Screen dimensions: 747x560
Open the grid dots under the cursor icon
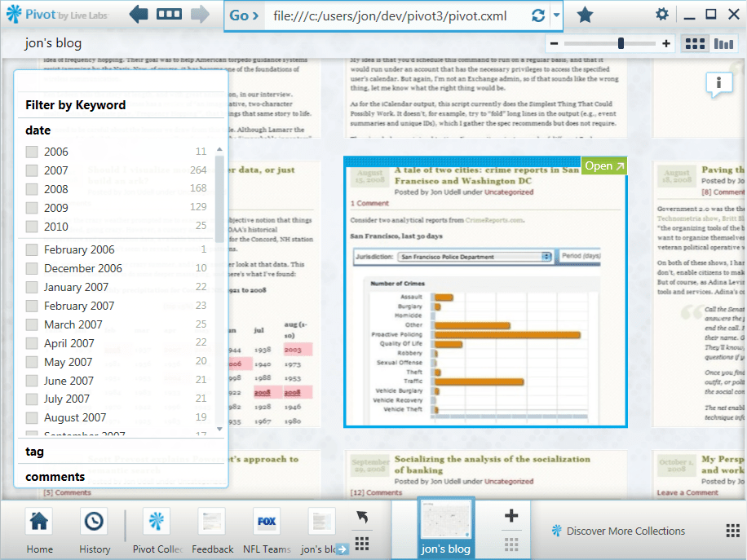(x=362, y=544)
